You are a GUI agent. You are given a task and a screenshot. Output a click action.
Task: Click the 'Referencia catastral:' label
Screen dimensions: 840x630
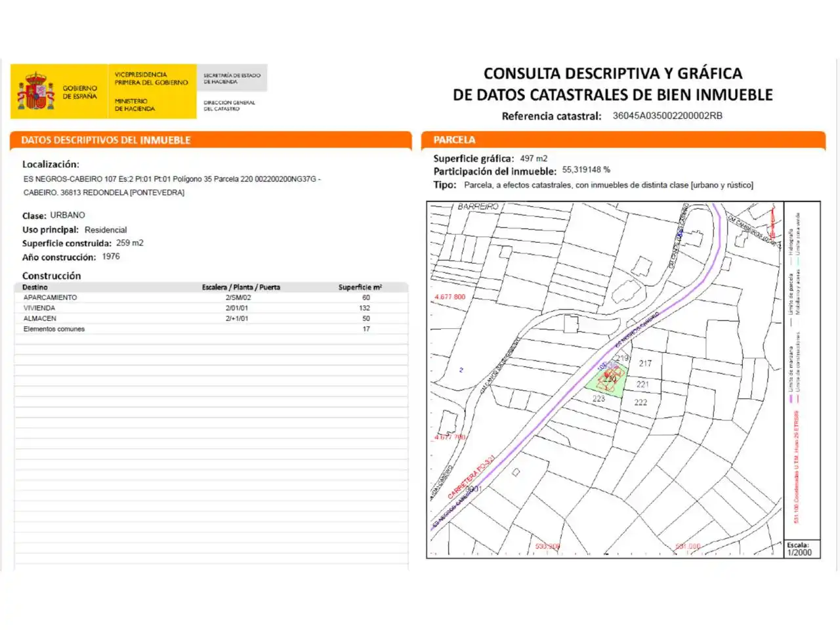(x=551, y=116)
